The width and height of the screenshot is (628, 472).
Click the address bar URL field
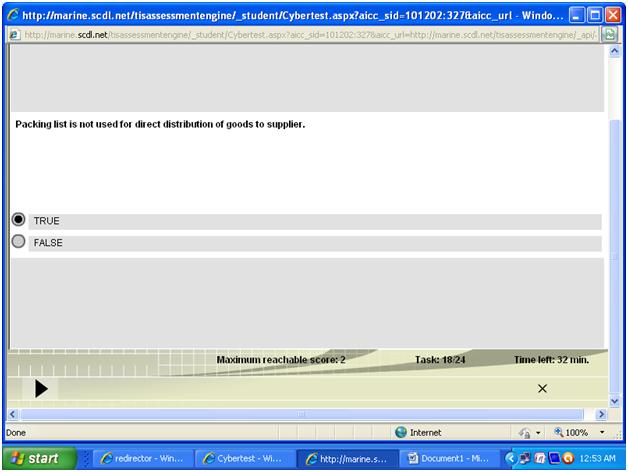[311, 35]
